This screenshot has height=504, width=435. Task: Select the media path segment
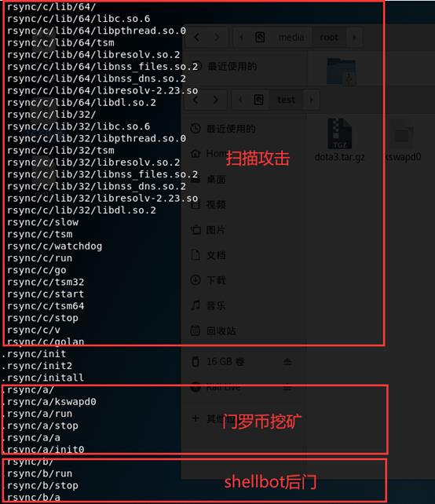291,38
